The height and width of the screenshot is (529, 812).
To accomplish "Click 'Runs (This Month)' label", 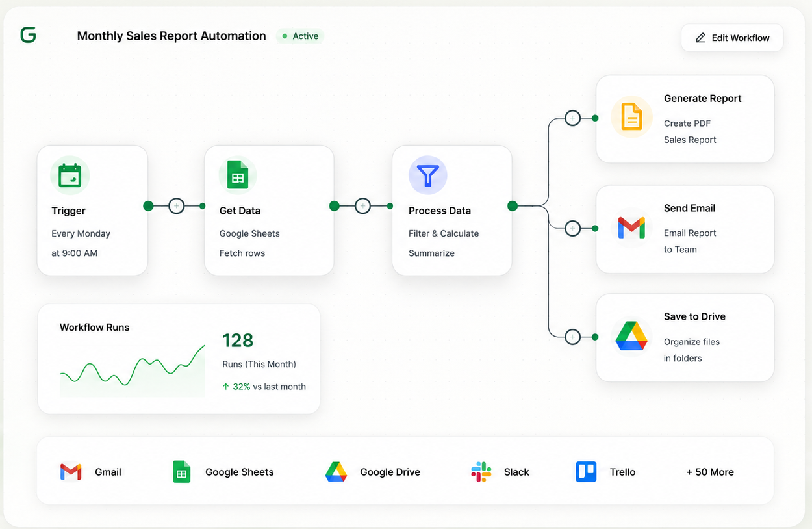I will click(259, 365).
